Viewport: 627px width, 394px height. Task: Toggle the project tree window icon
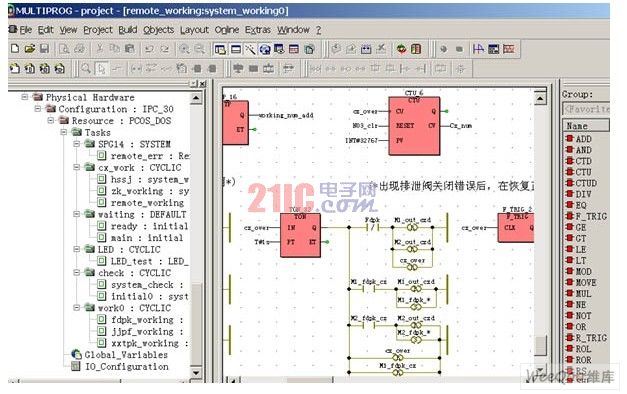pos(220,49)
